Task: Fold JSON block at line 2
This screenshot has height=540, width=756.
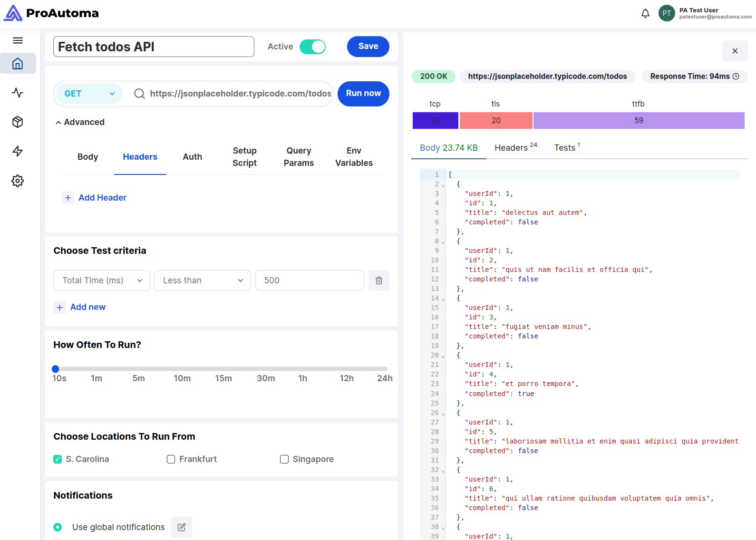Action: click(443, 185)
